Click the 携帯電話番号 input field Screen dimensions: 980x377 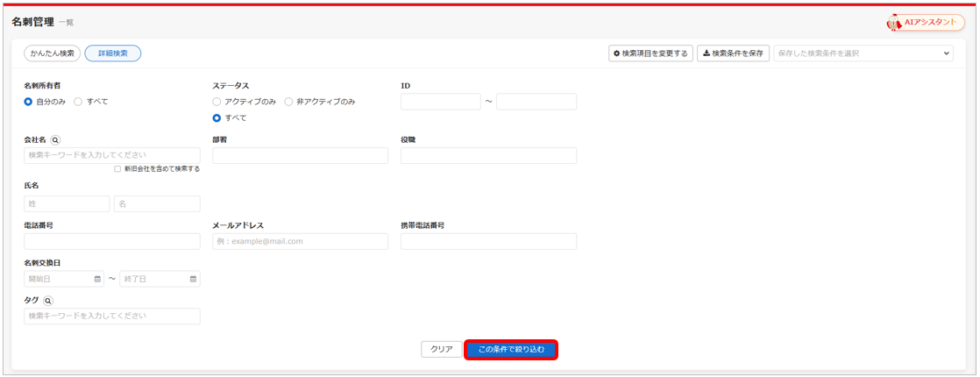pyautogui.click(x=488, y=241)
